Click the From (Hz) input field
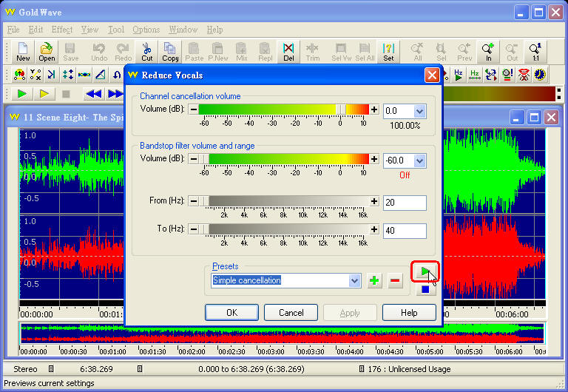 [404, 203]
